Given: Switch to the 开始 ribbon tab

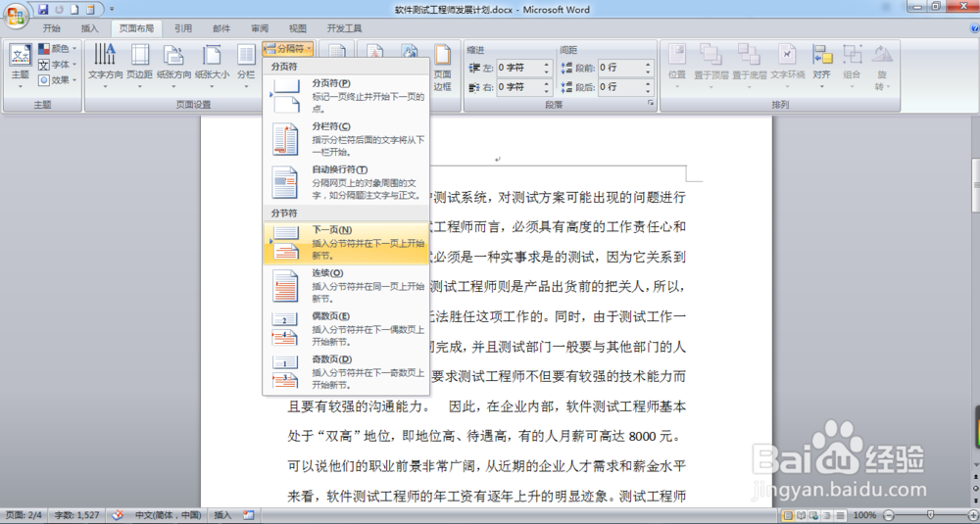Looking at the screenshot, I should [52, 28].
